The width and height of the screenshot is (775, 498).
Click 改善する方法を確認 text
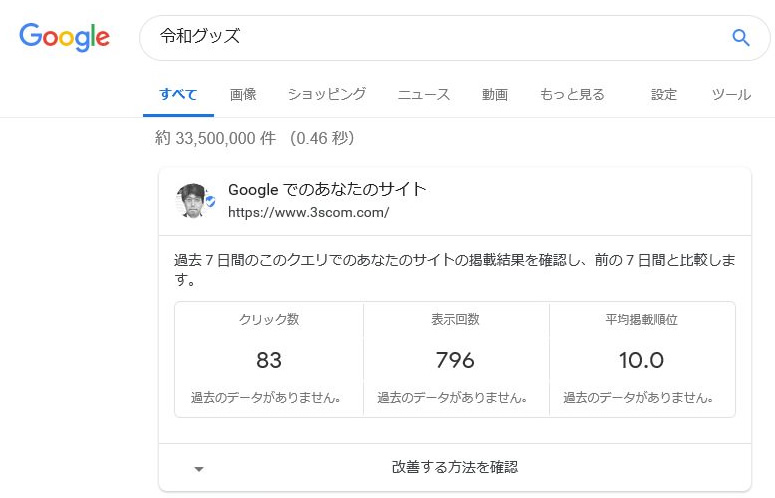pyautogui.click(x=454, y=467)
